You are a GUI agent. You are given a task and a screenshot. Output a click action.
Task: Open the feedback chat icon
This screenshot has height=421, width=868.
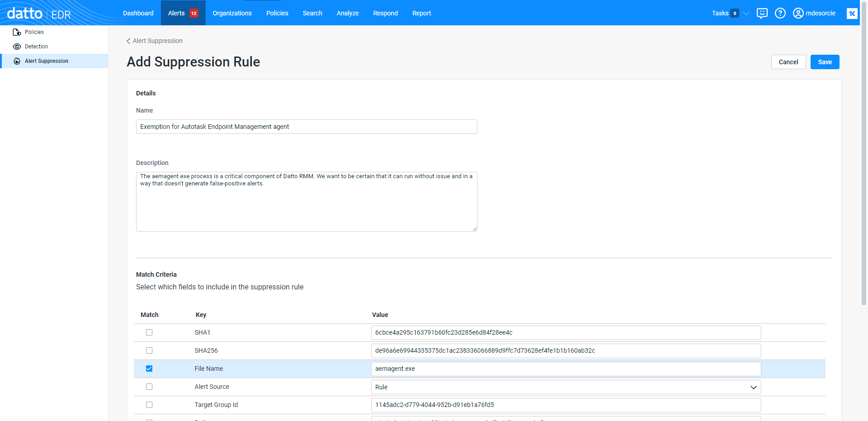point(762,14)
